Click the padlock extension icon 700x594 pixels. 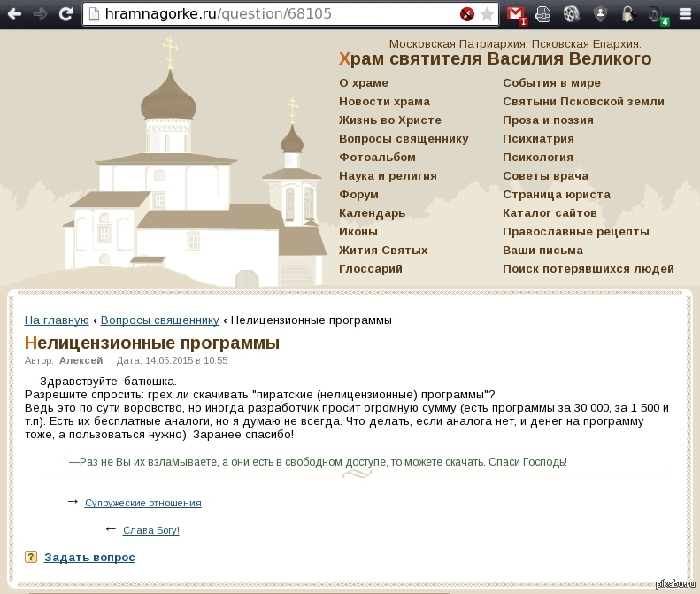click(x=627, y=14)
